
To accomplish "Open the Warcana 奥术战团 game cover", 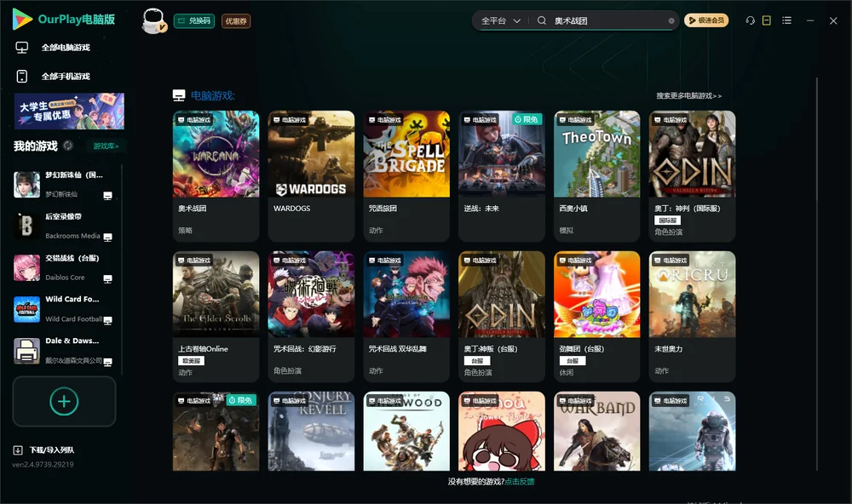I will click(x=216, y=154).
